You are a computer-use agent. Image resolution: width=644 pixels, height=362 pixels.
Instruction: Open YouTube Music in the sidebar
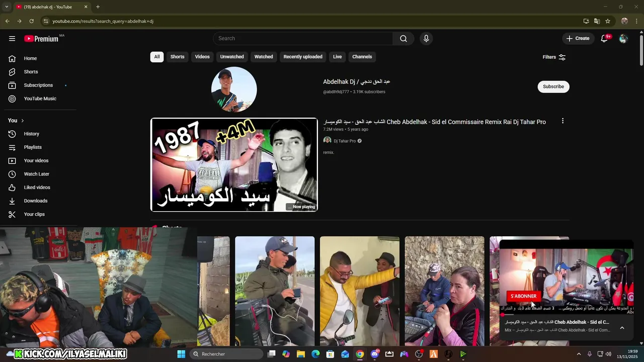click(40, 99)
